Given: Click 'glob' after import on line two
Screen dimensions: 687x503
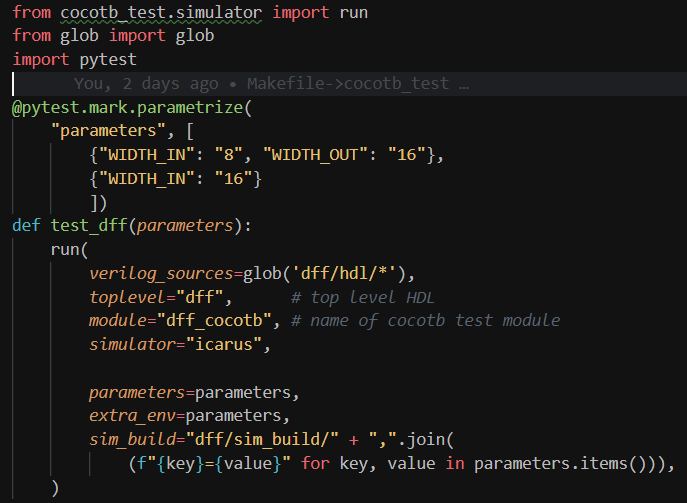Looking at the screenshot, I should coord(197,36).
